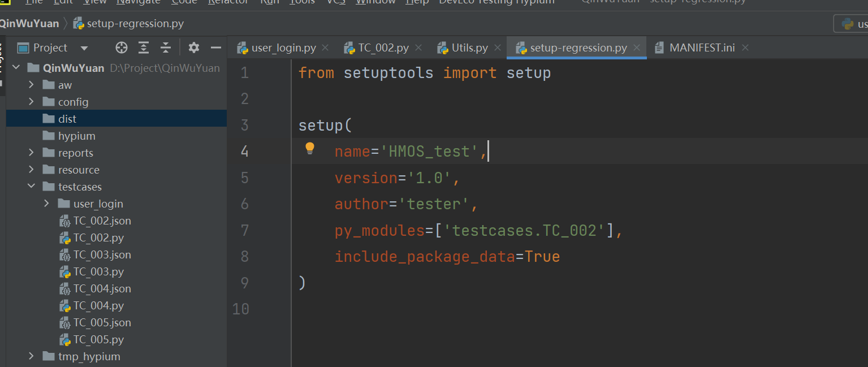This screenshot has height=367, width=868.
Task: Select the hypium folder
Action: point(76,136)
